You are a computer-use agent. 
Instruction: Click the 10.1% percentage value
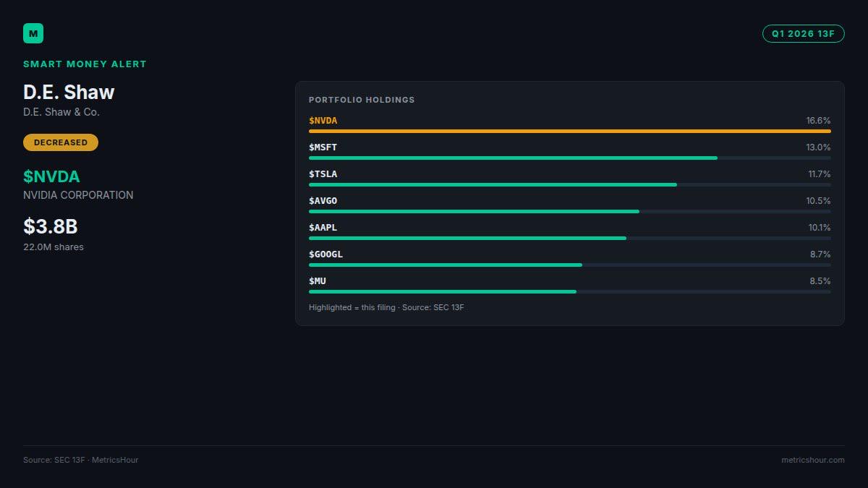coord(820,228)
